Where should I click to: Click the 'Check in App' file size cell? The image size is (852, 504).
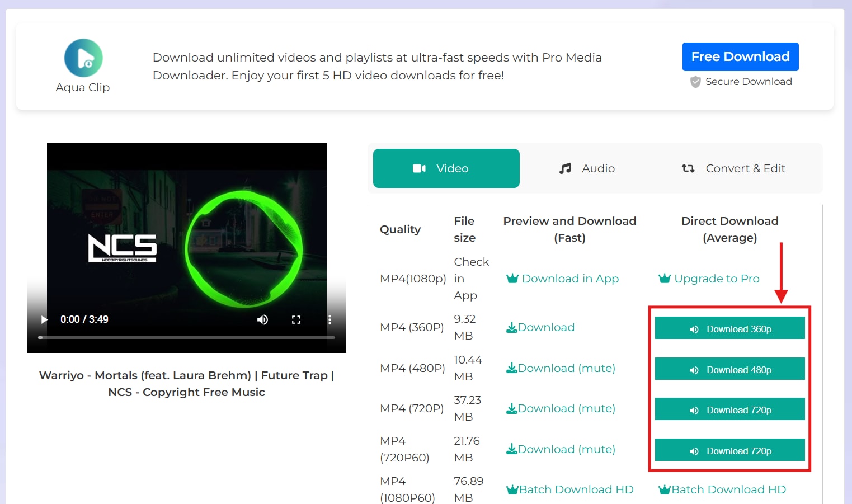[x=472, y=279]
